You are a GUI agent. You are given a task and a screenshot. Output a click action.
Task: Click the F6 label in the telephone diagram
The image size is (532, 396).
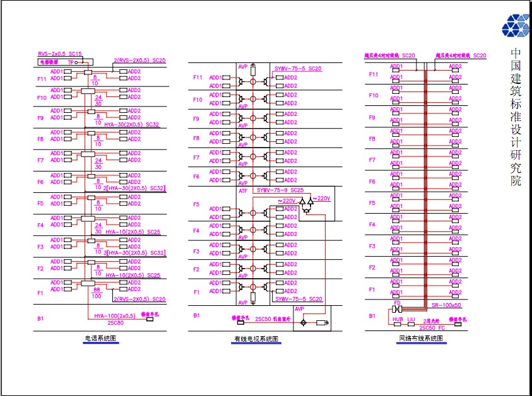coord(41,182)
